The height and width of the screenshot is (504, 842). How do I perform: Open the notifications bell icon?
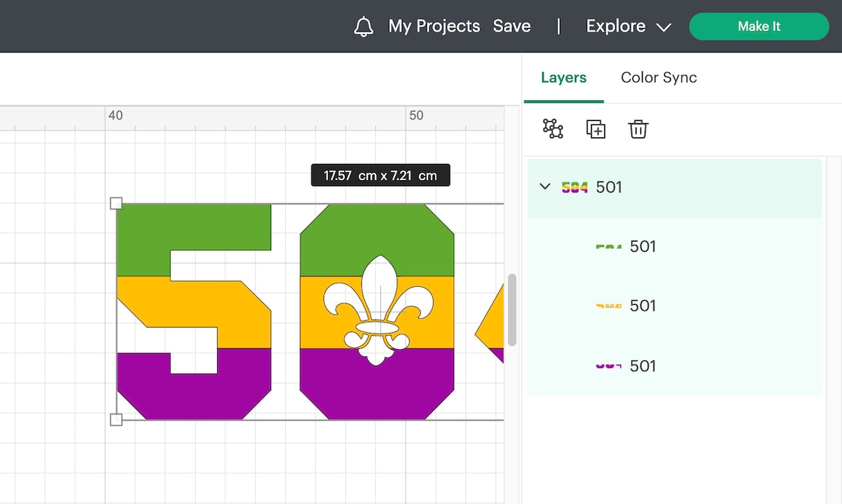tap(363, 26)
